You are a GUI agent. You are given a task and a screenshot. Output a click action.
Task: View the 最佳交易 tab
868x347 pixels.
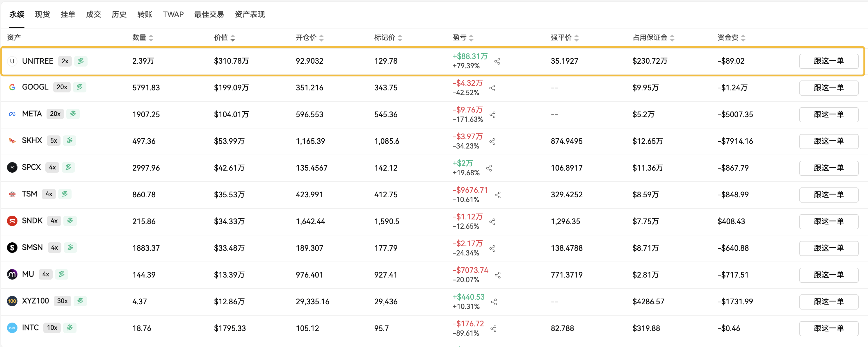tap(209, 14)
